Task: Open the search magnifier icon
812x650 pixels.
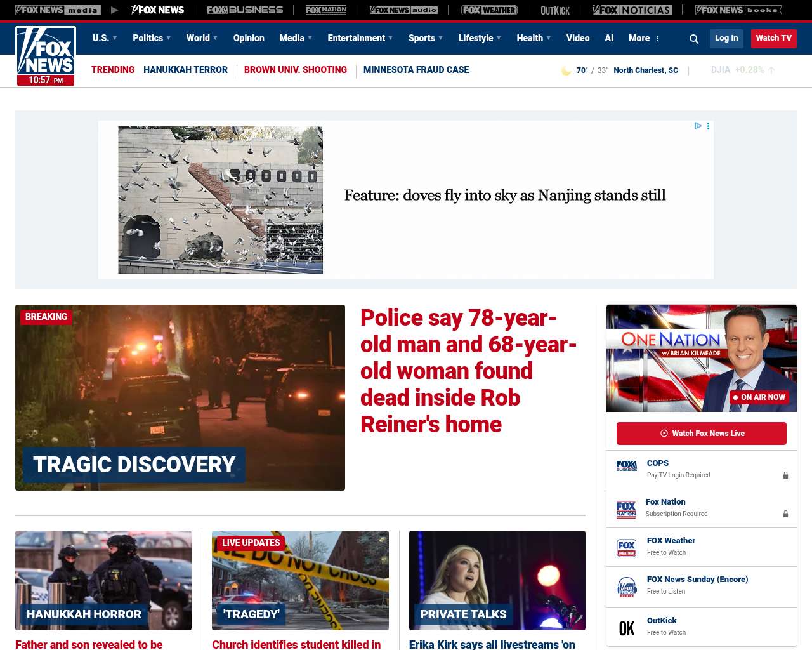Action: point(694,39)
